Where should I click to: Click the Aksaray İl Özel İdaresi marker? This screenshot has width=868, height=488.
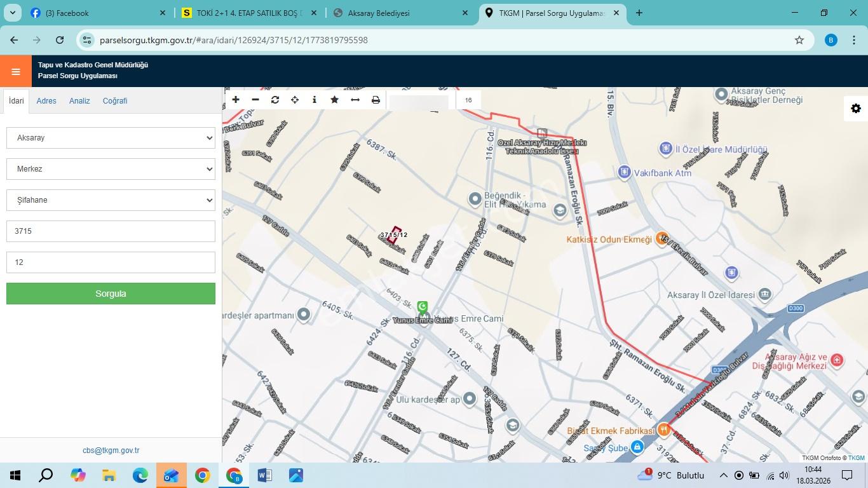(x=764, y=294)
